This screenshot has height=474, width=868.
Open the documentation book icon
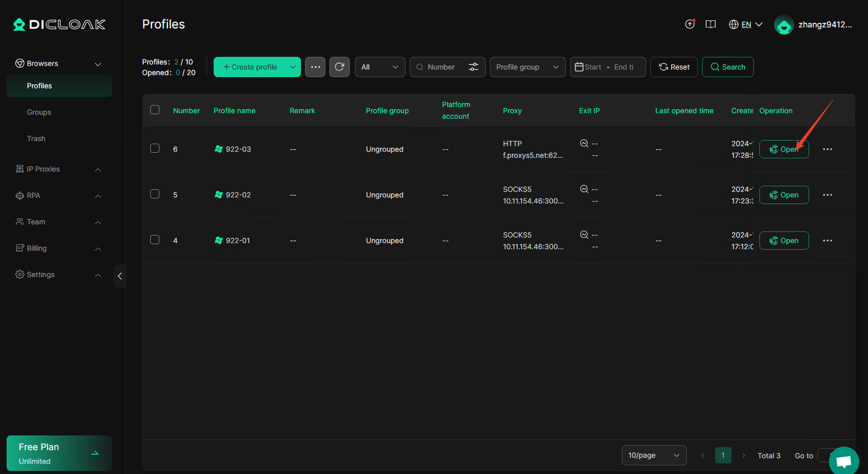click(x=711, y=24)
